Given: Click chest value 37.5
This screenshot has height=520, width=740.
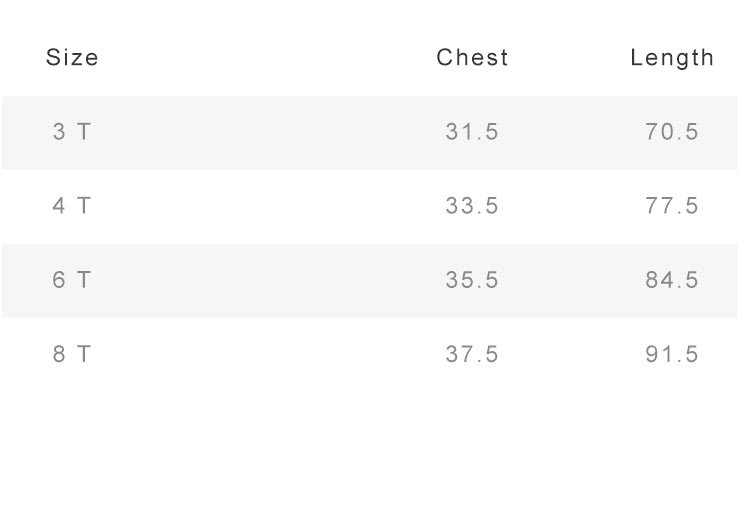Looking at the screenshot, I should [x=472, y=354].
